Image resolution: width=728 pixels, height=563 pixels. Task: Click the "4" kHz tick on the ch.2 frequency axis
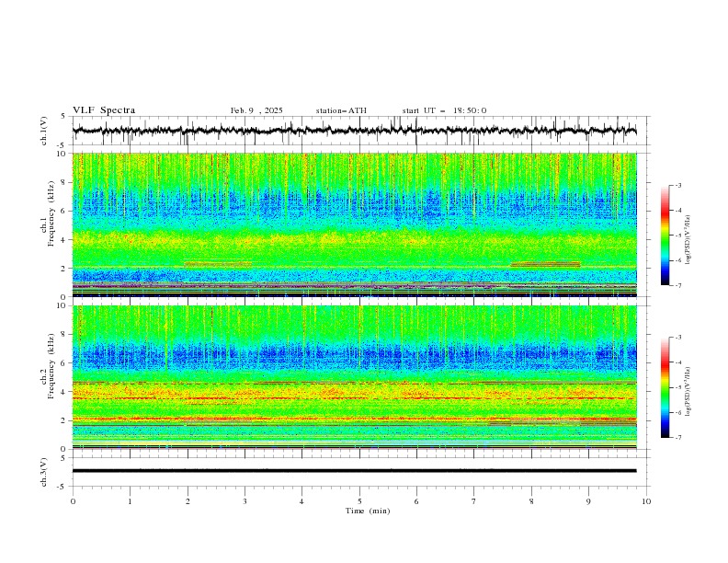[x=65, y=392]
